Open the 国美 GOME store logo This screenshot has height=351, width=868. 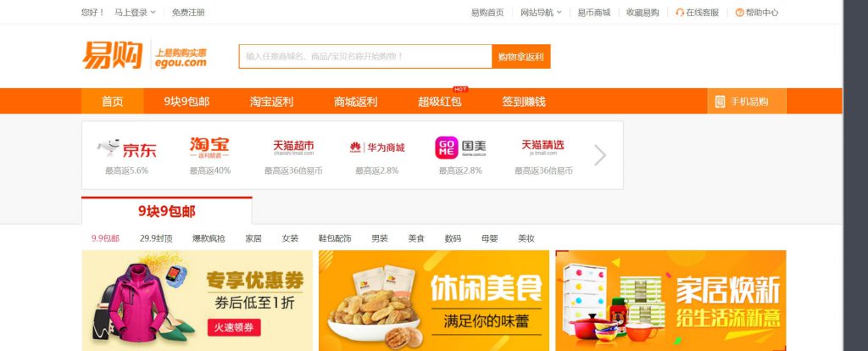coord(460,148)
